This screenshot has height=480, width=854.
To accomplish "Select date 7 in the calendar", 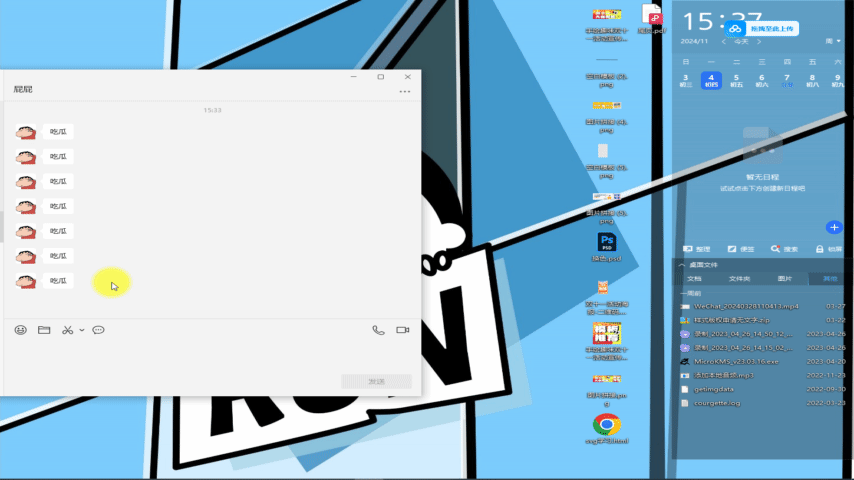I will (x=786, y=81).
